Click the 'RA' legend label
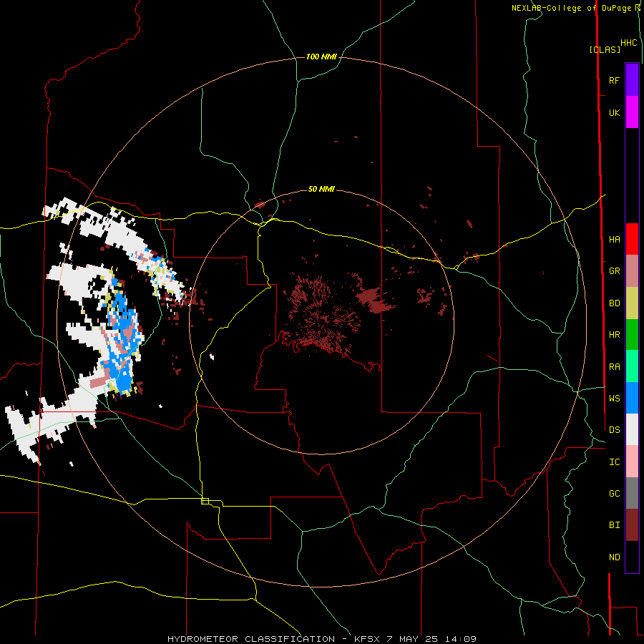644x644 pixels. coord(614,367)
